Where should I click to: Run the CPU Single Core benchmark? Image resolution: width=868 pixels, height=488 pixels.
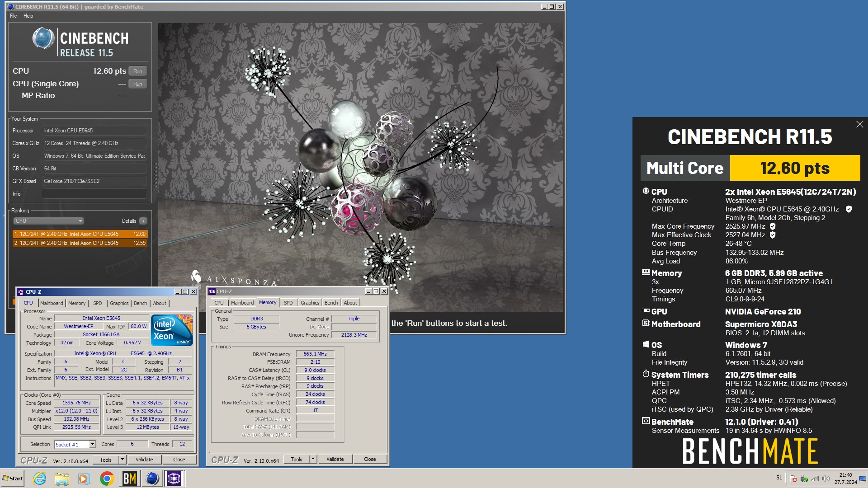(x=138, y=84)
